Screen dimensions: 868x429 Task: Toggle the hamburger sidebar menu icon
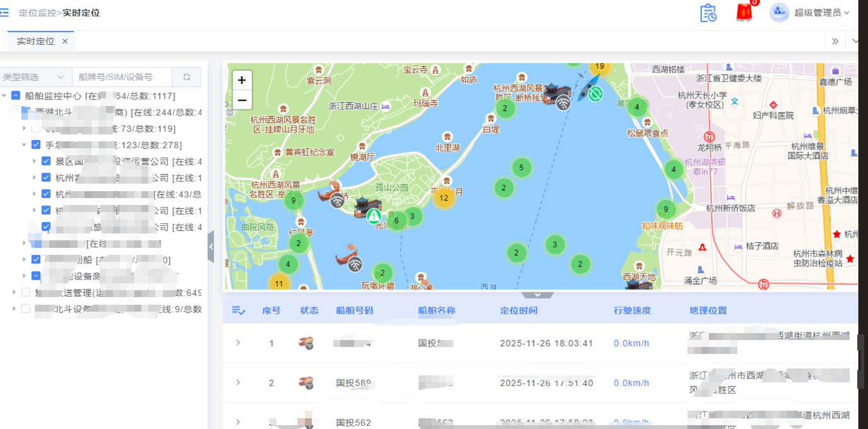pyautogui.click(x=4, y=13)
